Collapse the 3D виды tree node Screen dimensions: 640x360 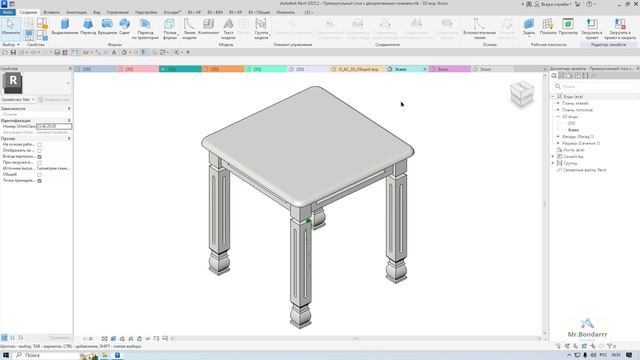(558, 117)
